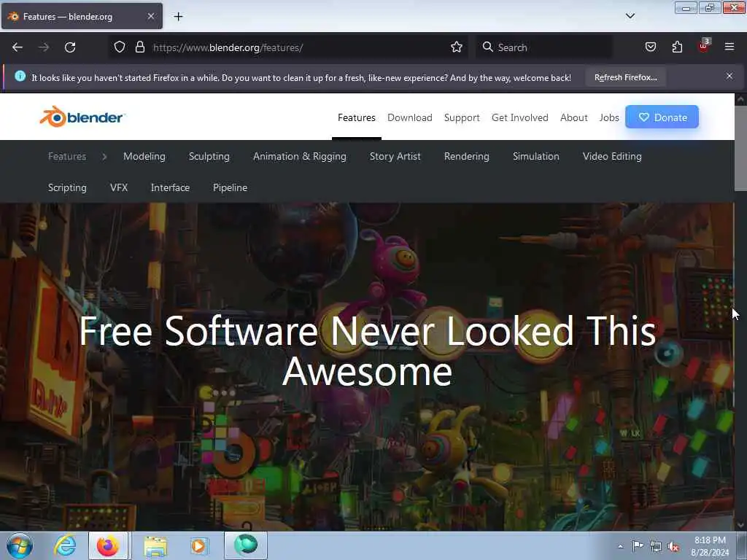Click the blue Donate button
This screenshot has width=747, height=560.
[x=662, y=117]
